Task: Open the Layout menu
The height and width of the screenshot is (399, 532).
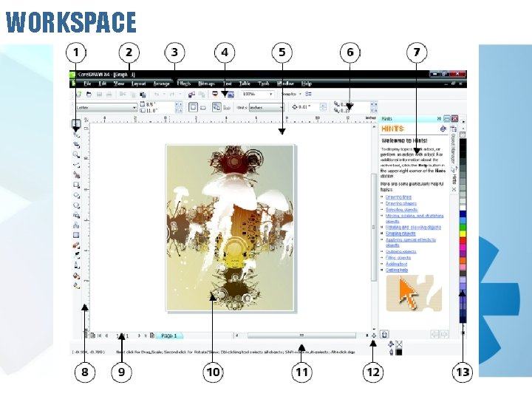Action: pos(138,83)
